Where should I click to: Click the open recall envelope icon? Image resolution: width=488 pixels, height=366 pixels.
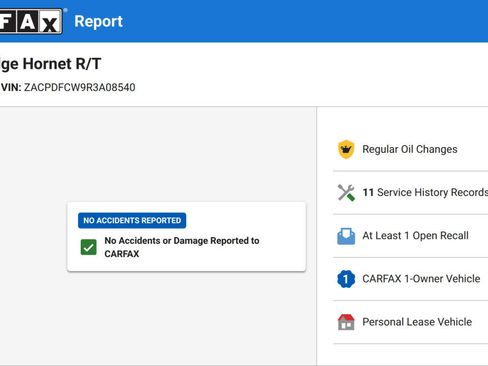point(346,236)
